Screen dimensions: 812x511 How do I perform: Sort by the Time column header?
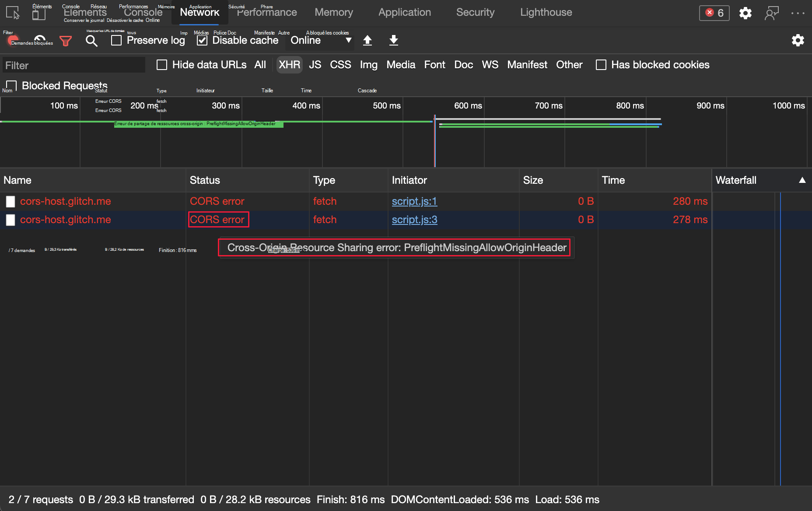point(655,180)
